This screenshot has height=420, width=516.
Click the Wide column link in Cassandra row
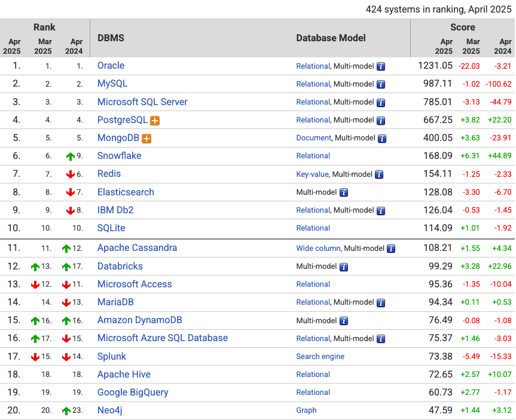coord(318,249)
